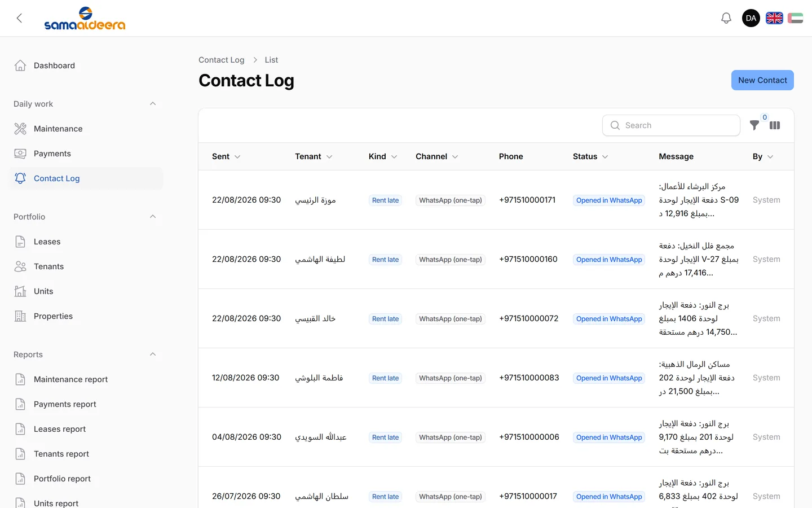Click the Tenants report icon
Screen dimensions: 812x508
pyautogui.click(x=20, y=454)
